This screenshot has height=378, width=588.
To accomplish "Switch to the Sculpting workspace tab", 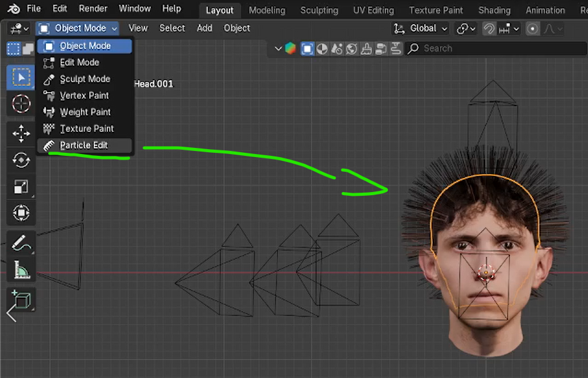I will point(319,10).
